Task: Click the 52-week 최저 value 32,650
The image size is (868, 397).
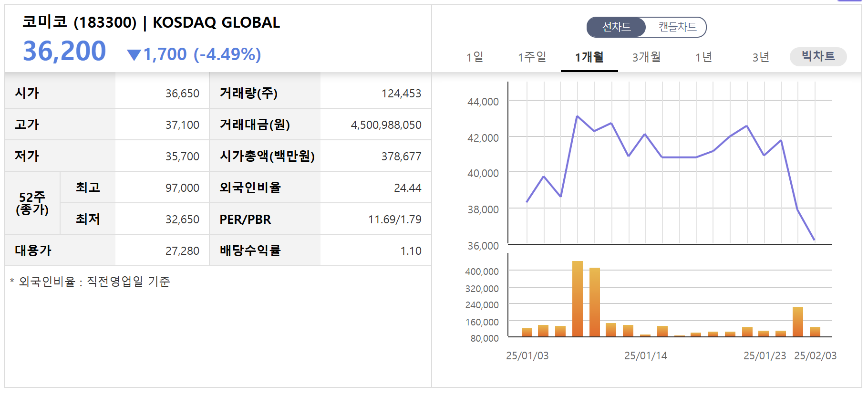Action: (x=182, y=219)
